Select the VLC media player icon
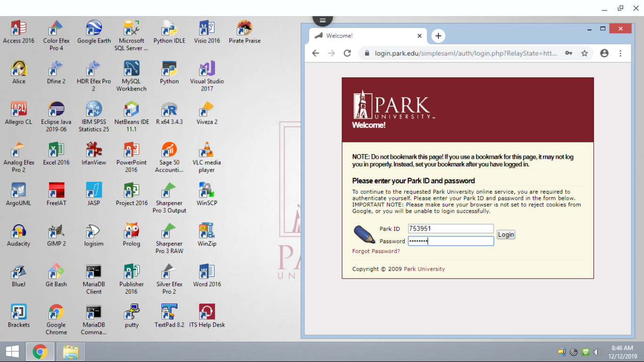The height and width of the screenshot is (362, 644). (x=207, y=157)
